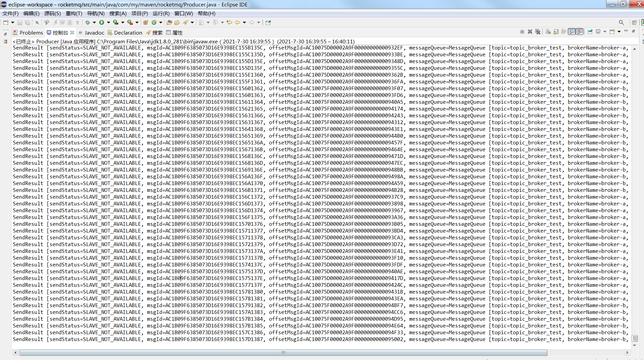This screenshot has width=644, height=360.
Task: Open the 文件(F) menu
Action: pos(11,14)
